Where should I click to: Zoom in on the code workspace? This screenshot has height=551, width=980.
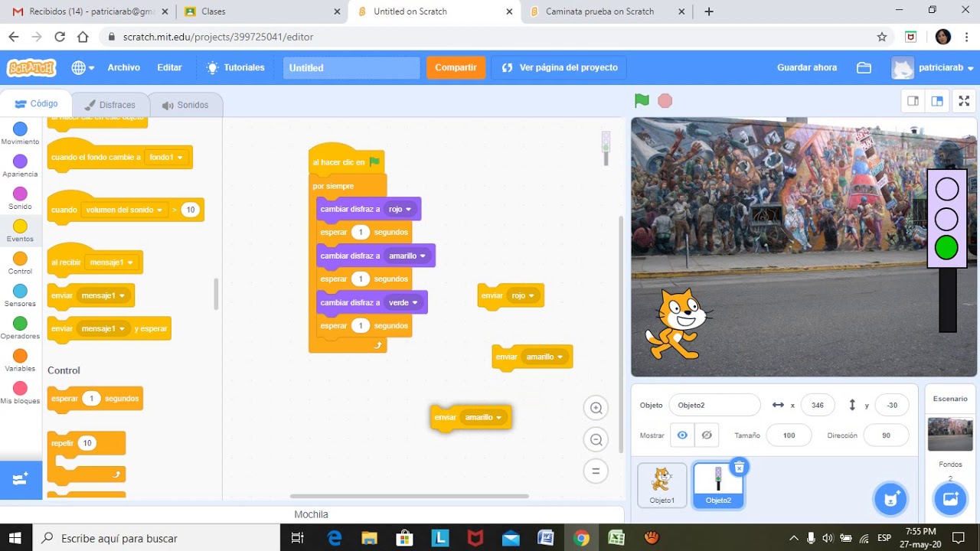coord(596,408)
